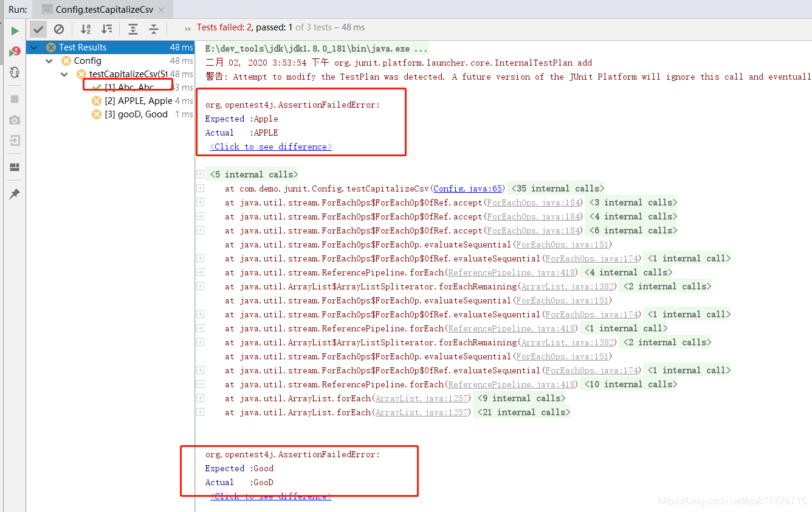This screenshot has height=512, width=812.
Task: Click gutter plus icon on the Config.java:65 line
Action: (200, 189)
